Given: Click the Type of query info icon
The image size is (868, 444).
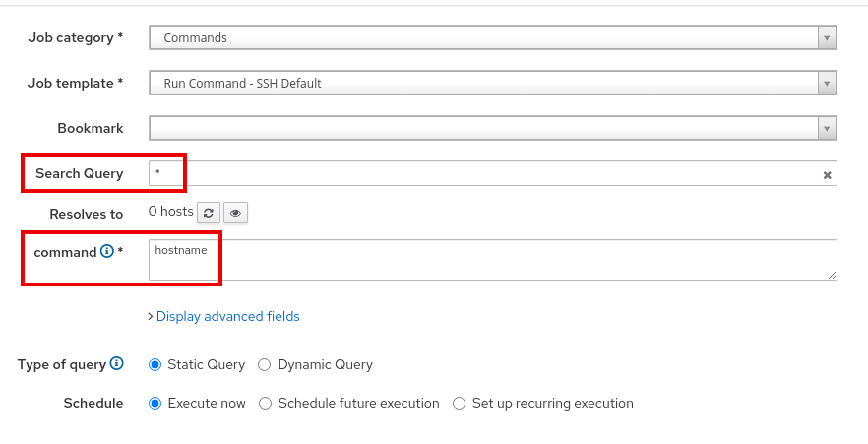Looking at the screenshot, I should click(116, 364).
